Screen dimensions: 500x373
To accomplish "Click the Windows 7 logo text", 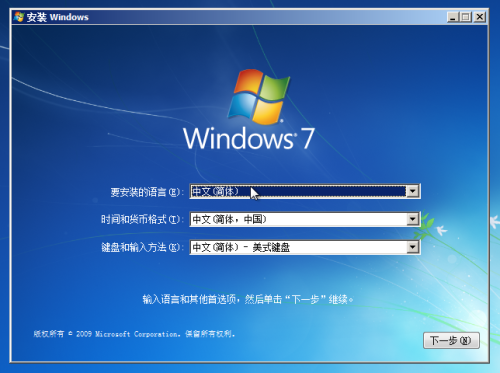I will point(249,138).
